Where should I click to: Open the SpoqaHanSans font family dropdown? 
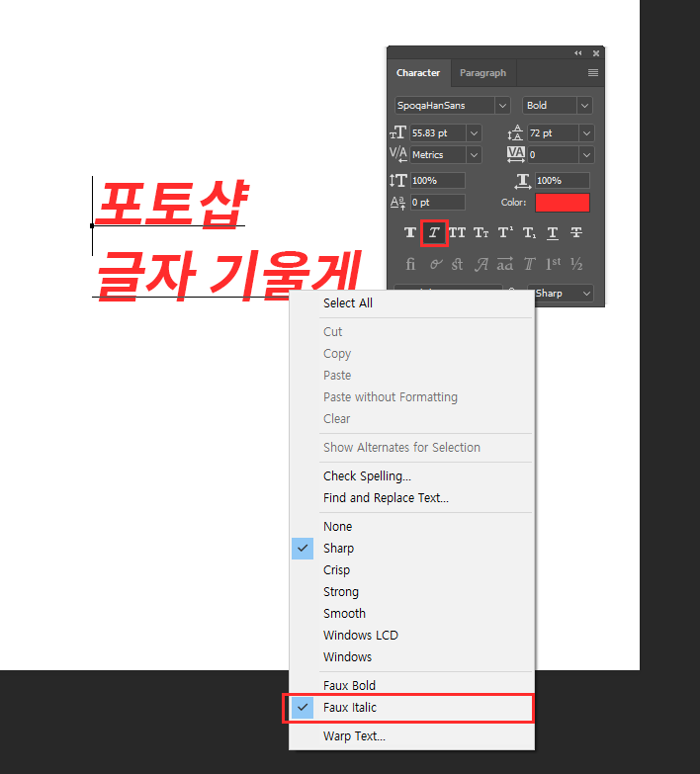tap(502, 105)
